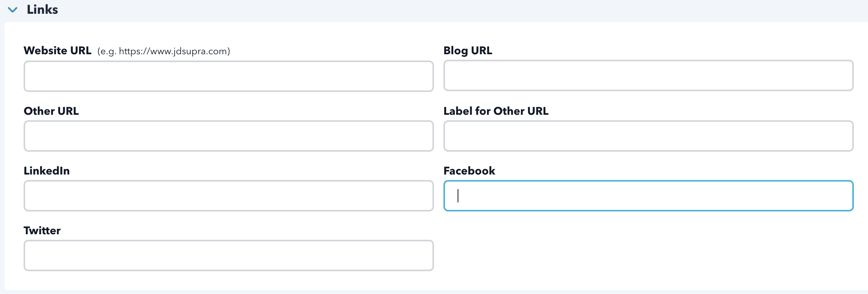Click the Other URL label text

tap(51, 111)
